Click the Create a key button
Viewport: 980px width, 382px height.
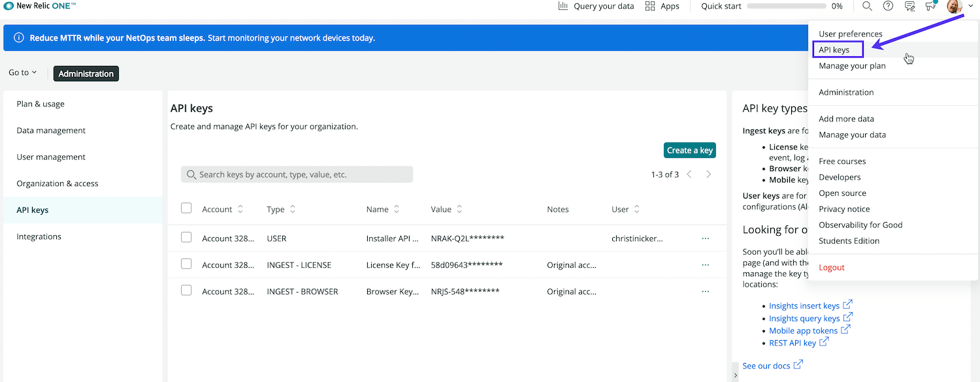(690, 150)
